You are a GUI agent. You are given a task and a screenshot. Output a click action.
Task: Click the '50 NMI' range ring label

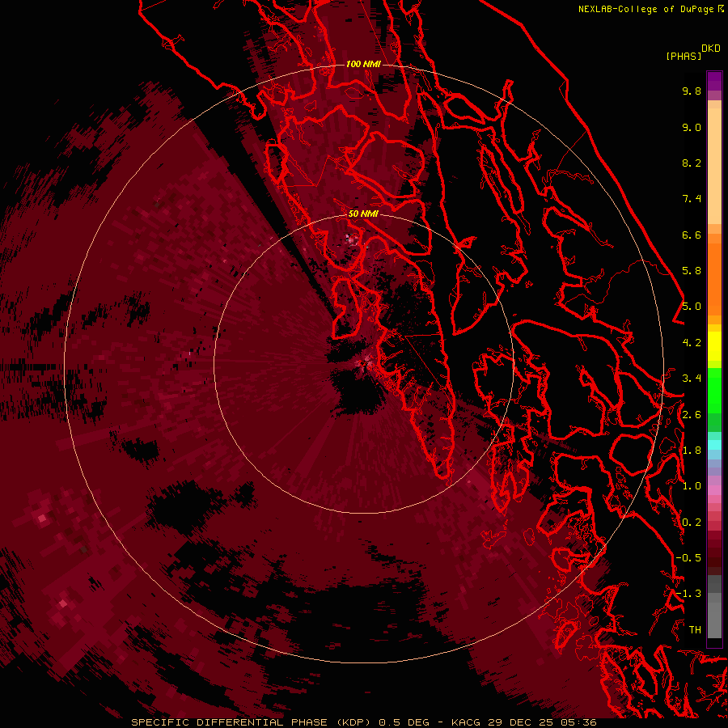pyautogui.click(x=363, y=214)
